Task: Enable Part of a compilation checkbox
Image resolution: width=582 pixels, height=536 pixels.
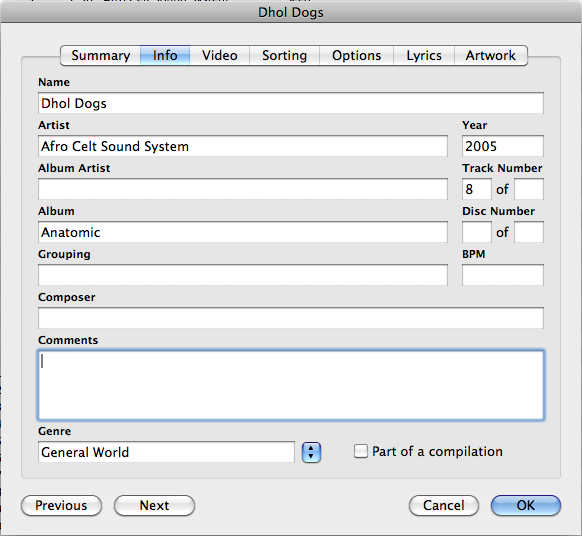Action: point(360,451)
